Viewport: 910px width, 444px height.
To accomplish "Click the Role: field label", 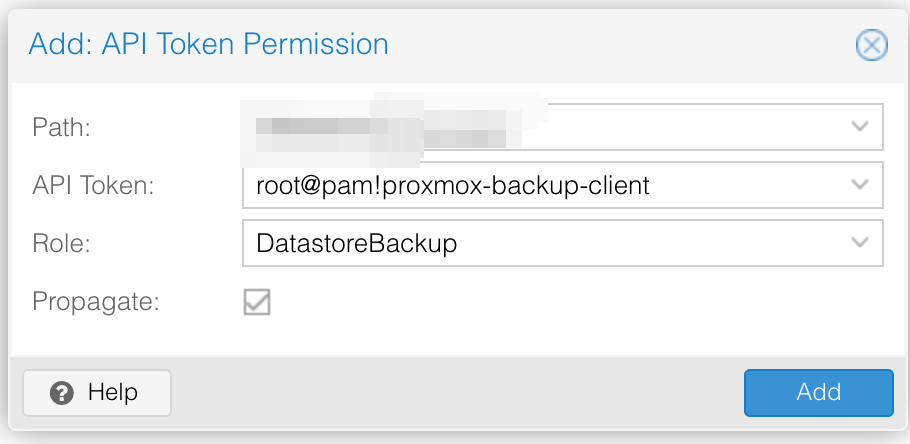I will pos(62,243).
